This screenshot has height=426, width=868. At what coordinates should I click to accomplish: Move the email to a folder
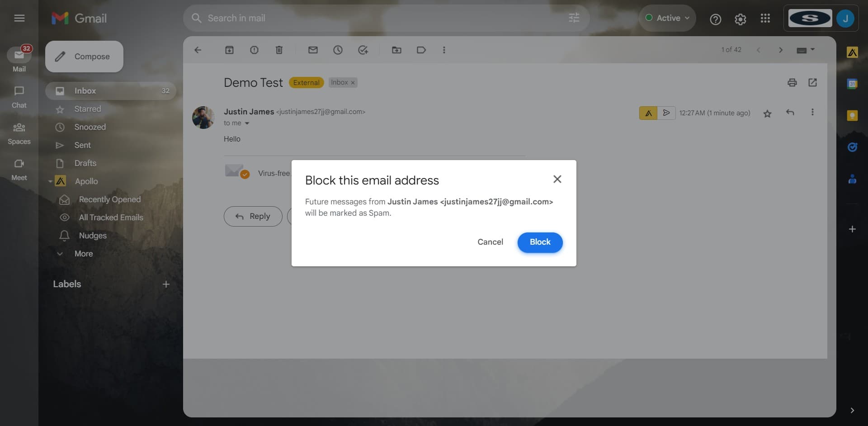(396, 50)
